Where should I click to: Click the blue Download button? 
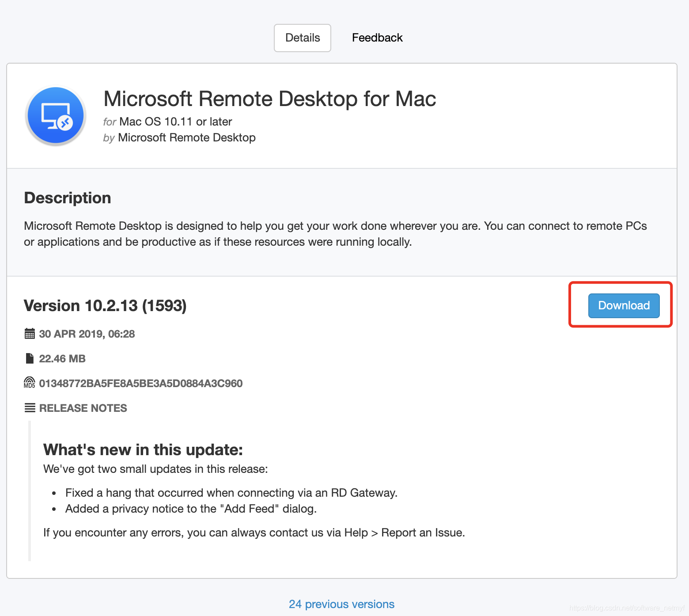click(624, 305)
